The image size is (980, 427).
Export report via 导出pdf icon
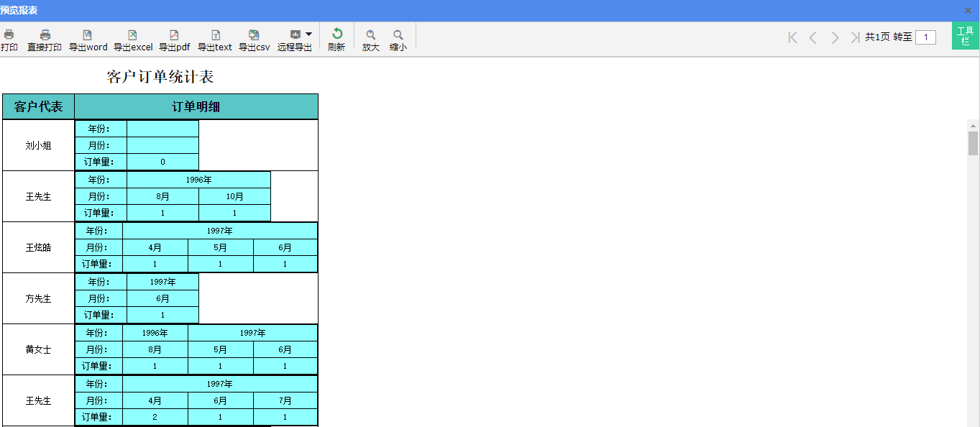coord(174,35)
